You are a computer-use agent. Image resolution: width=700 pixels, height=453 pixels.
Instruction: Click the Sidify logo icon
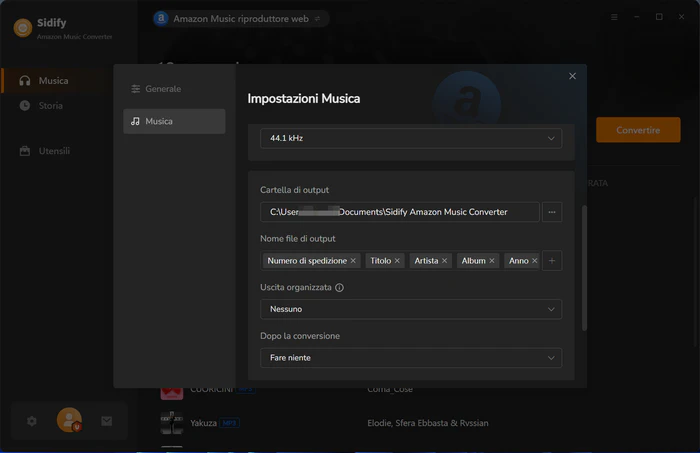pos(23,28)
